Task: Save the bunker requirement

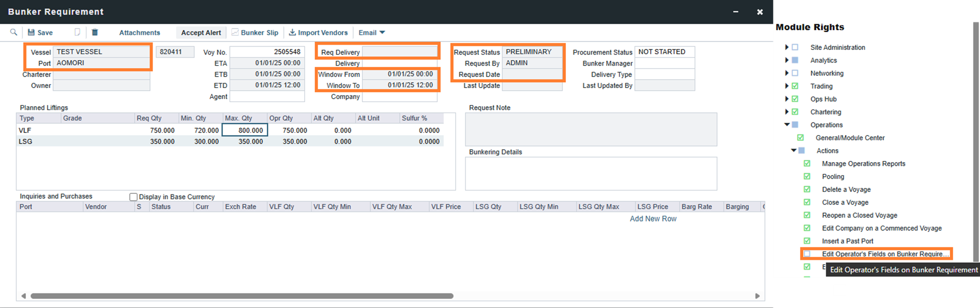Action: tap(40, 33)
